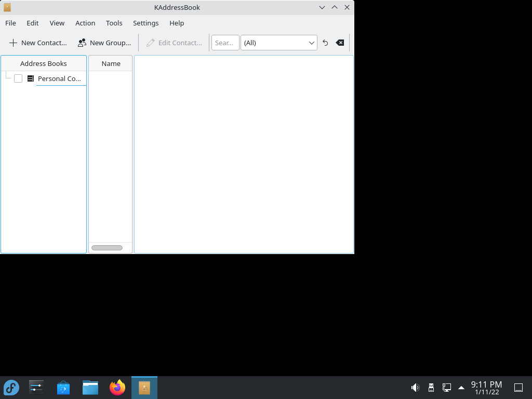
Task: Open the Settings menu
Action: (146, 23)
